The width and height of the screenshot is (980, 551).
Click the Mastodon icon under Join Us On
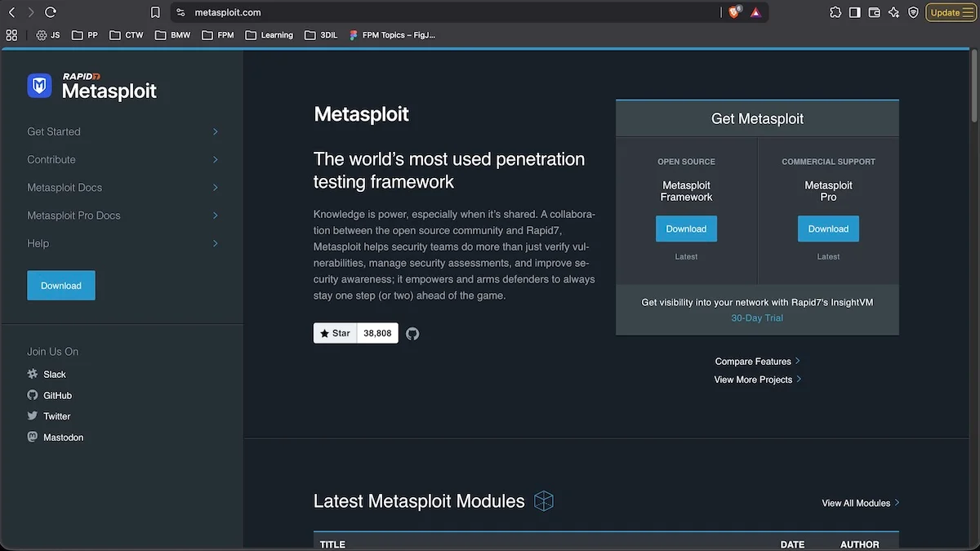click(x=33, y=437)
